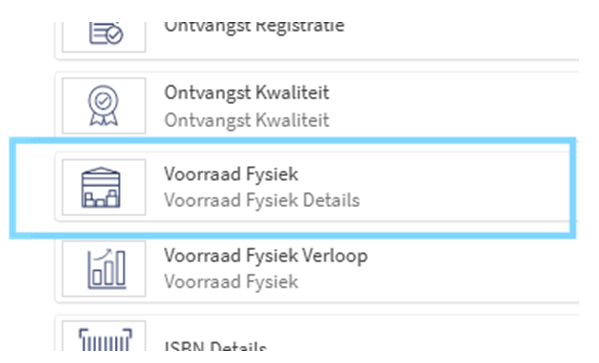599x363 pixels.
Task: Open the Ontvangst Kwaliteit heading
Action: click(x=246, y=93)
